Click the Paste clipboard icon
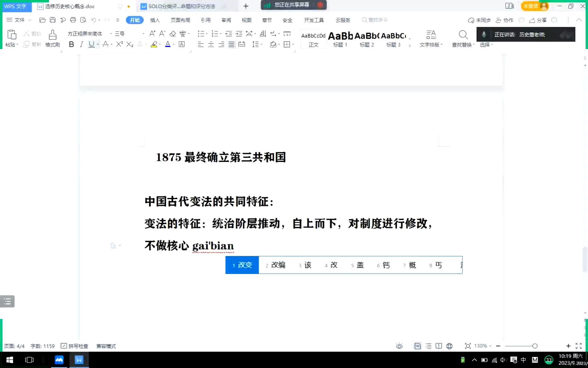The image size is (588, 368). coord(12,35)
